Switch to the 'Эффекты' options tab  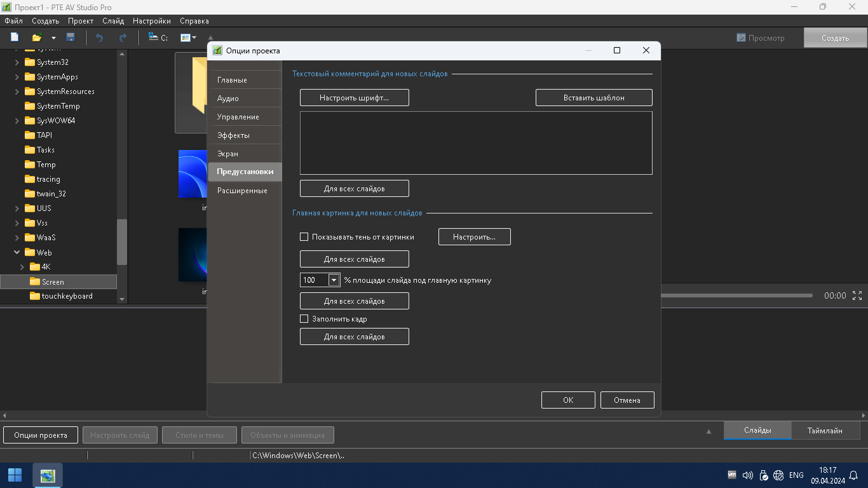(x=233, y=135)
